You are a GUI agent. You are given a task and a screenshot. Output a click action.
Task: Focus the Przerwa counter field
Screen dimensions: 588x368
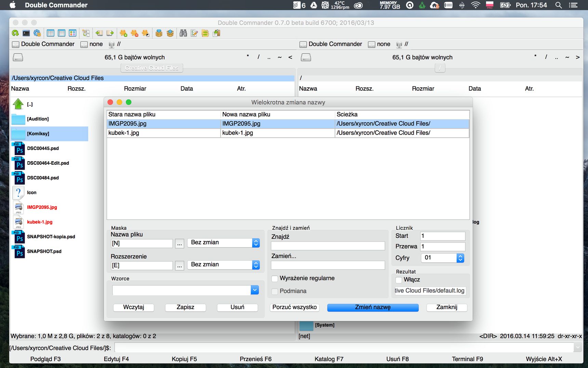click(443, 246)
